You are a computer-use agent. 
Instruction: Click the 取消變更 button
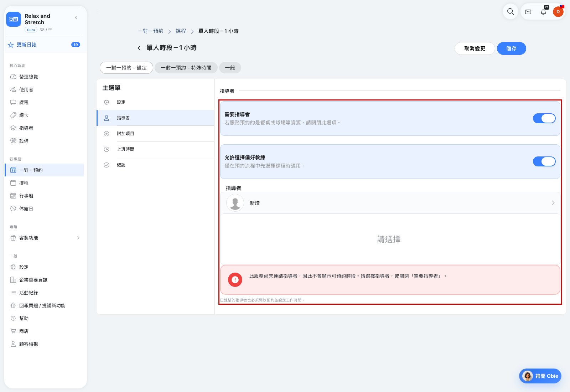(x=475, y=48)
